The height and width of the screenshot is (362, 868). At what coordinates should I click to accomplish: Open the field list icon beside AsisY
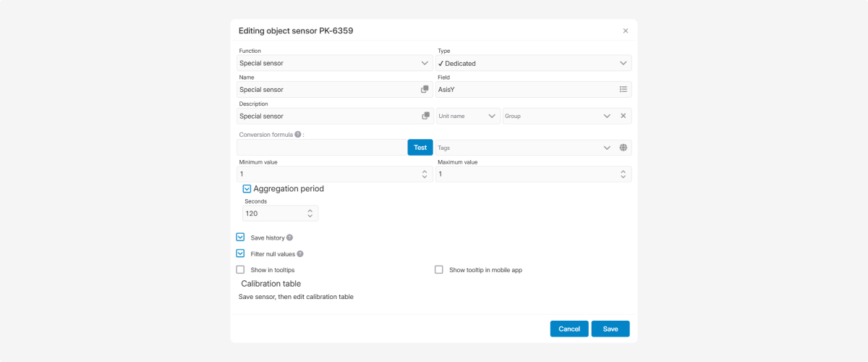point(623,90)
